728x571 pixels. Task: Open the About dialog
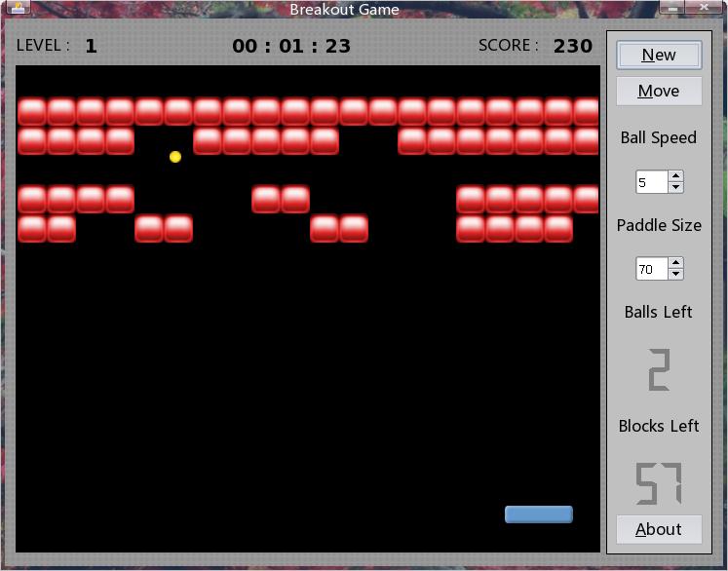click(659, 529)
